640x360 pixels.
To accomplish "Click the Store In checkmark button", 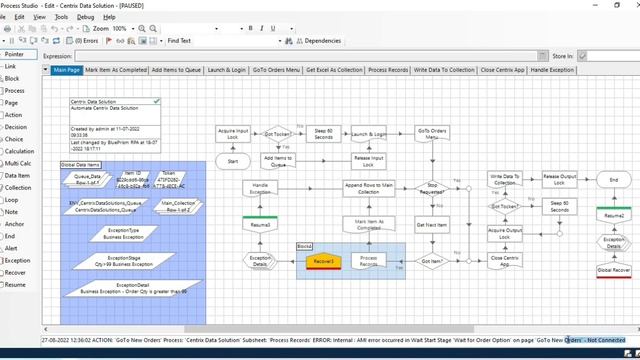I will point(582,56).
